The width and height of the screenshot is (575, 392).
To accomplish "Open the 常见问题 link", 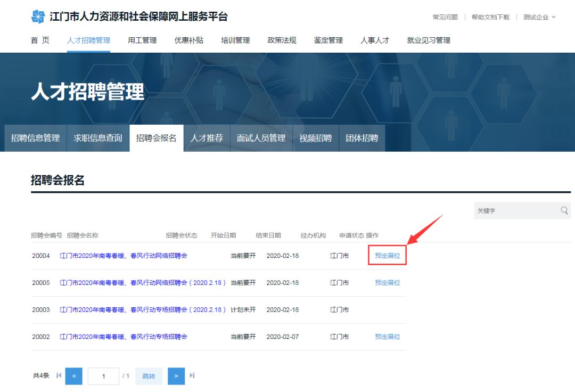I will click(x=445, y=17).
